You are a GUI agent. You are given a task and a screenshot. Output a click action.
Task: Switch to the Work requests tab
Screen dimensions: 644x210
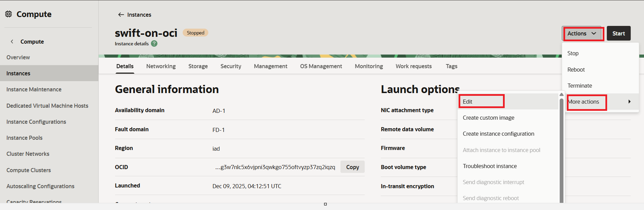click(x=414, y=66)
